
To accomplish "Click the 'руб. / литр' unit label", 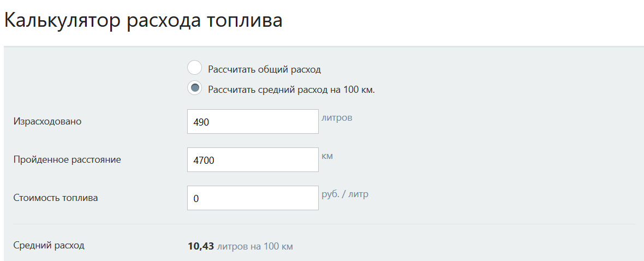I will [345, 194].
